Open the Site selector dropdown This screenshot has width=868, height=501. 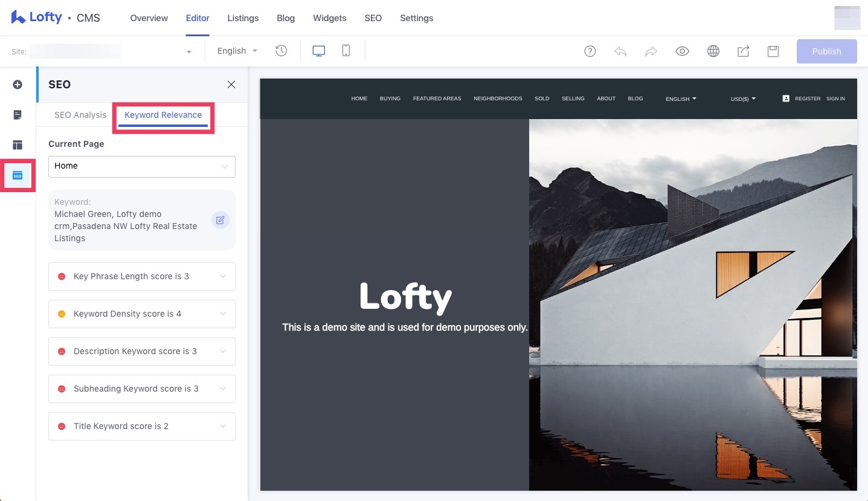click(101, 51)
